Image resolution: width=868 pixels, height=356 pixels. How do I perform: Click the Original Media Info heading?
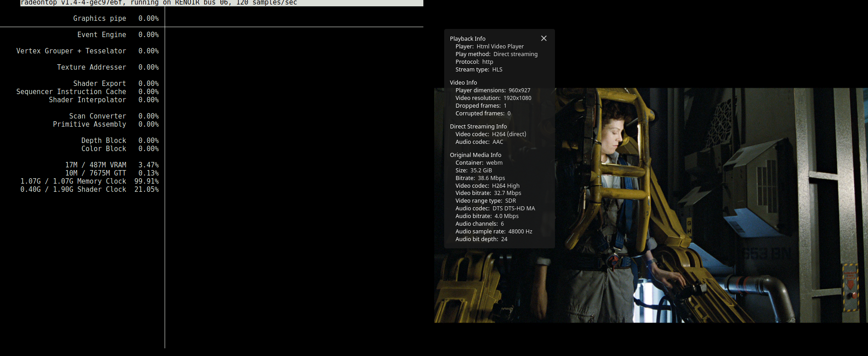click(x=475, y=155)
